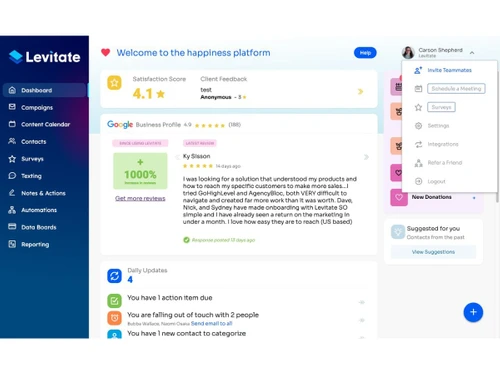
Task: Click the New Donations heart icon
Action: pos(399,197)
